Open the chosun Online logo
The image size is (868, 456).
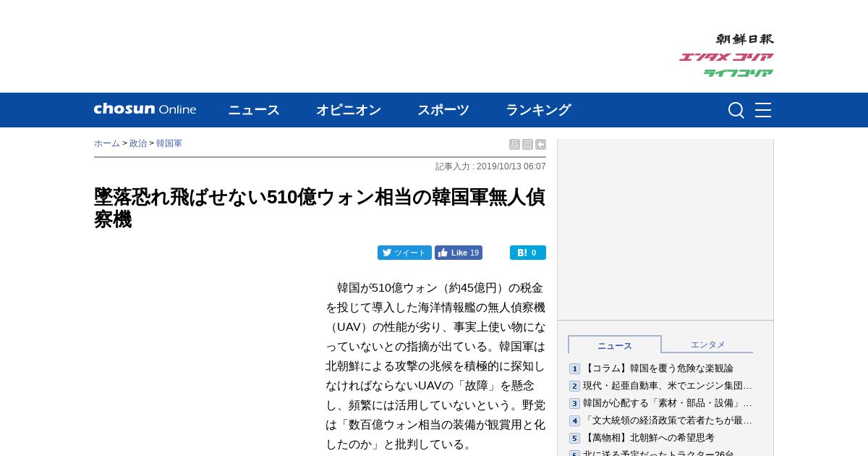click(x=145, y=109)
